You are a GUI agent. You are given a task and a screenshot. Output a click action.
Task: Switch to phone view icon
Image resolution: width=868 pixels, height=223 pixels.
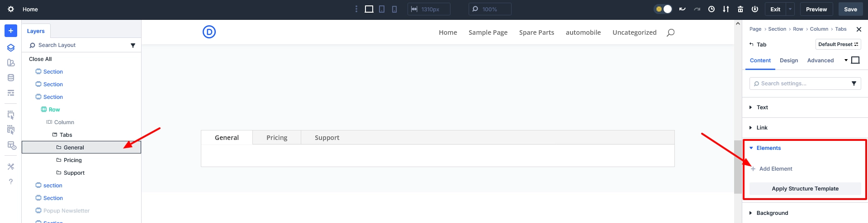pos(394,9)
